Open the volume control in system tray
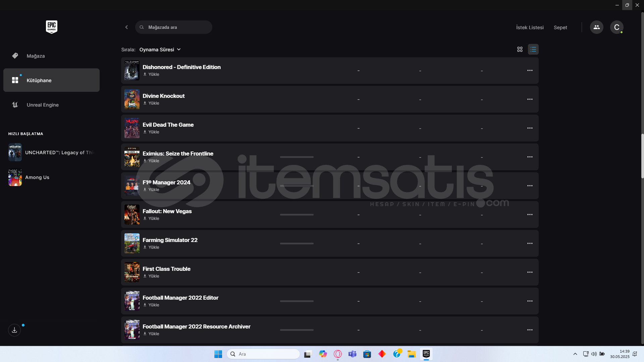644x362 pixels. [594, 354]
